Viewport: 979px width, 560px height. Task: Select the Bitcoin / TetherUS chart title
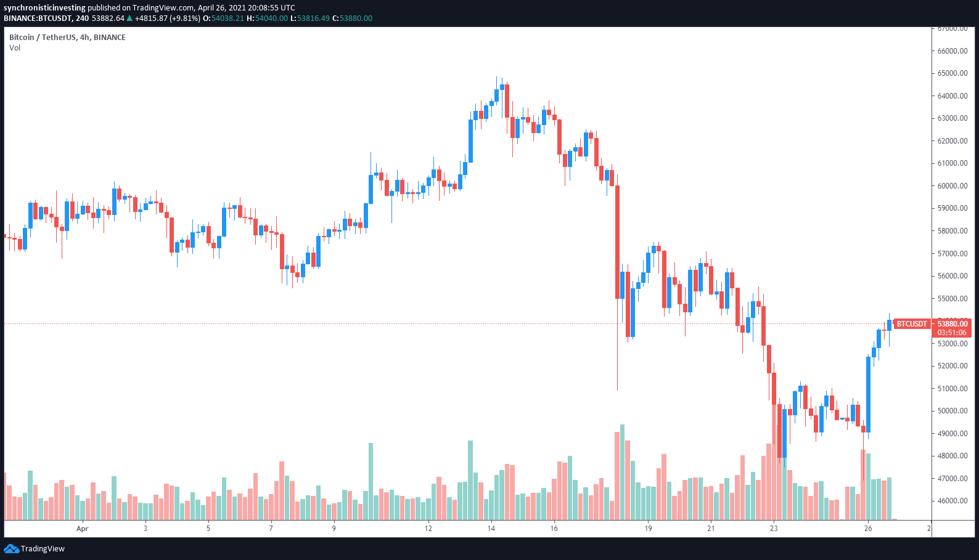67,37
